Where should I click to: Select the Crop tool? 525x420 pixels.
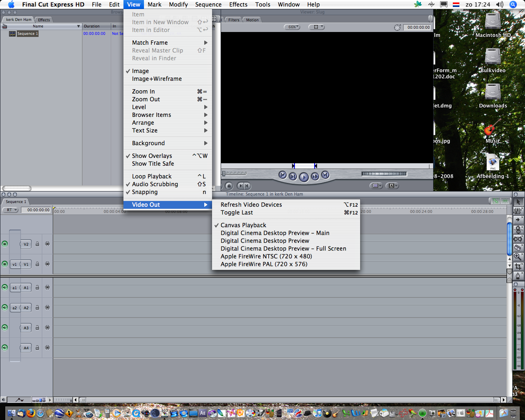pos(518,266)
